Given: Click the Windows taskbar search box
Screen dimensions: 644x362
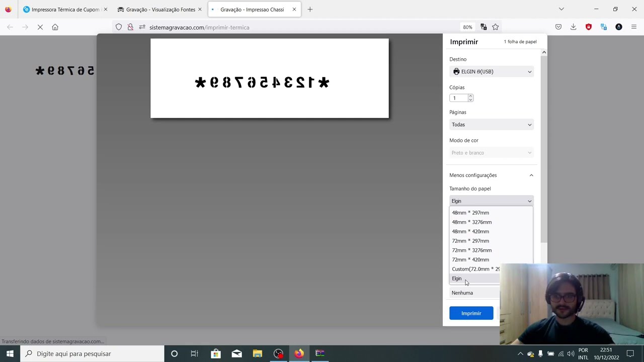Looking at the screenshot, I should pos(92,353).
